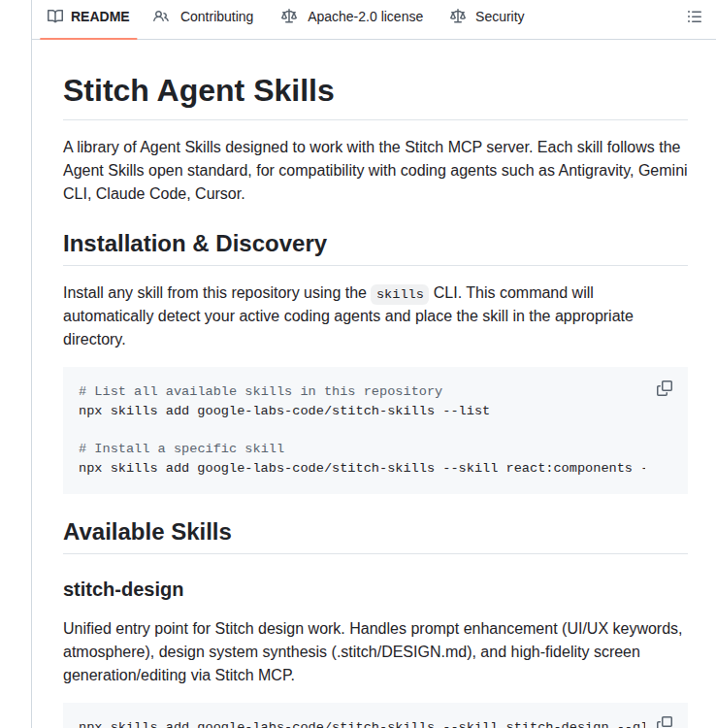The width and height of the screenshot is (716, 728).
Task: Click the people icon beside Contributing
Action: [x=160, y=17]
